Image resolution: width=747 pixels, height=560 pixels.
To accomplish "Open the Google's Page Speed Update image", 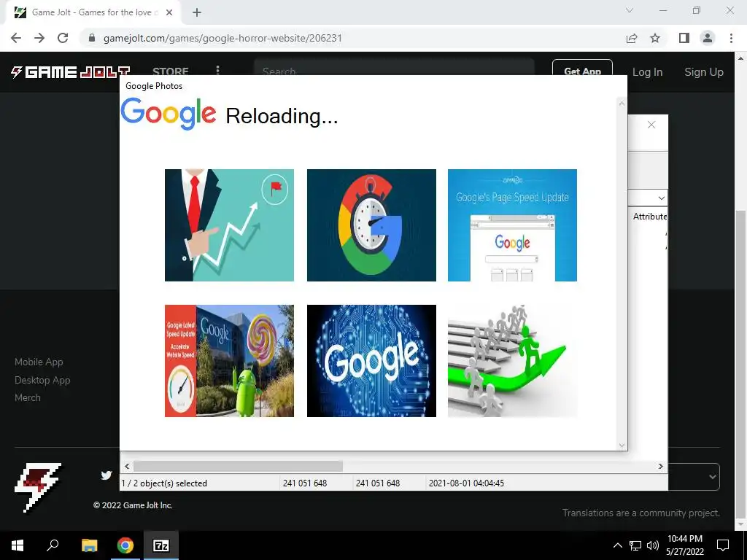I will 512,225.
